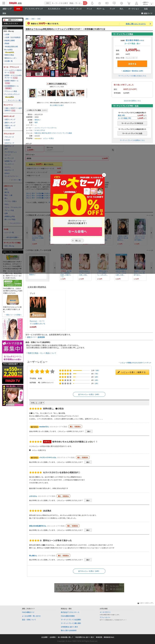The width and height of the screenshot is (155, 644).
Task: Open お気に入りリスト in sidebar
Action: 11,24
